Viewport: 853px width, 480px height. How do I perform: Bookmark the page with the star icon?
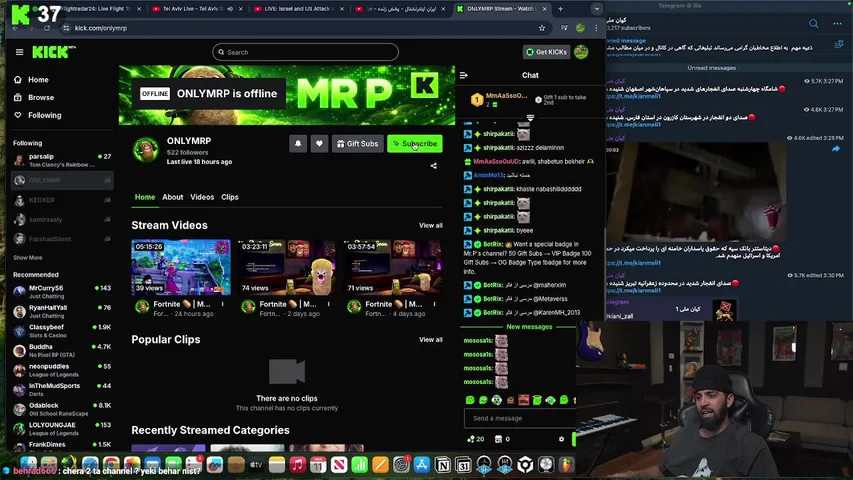542,28
